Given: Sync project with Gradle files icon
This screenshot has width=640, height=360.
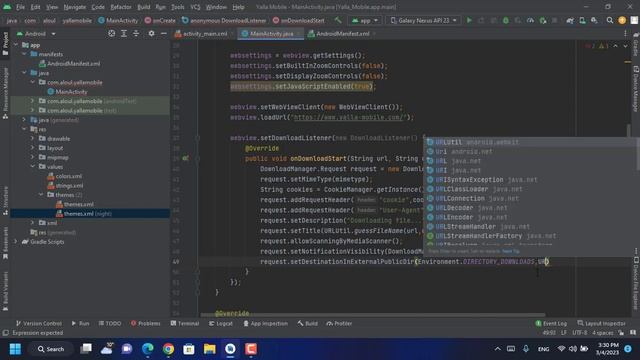Looking at the screenshot, I should pyautogui.click(x=570, y=20).
